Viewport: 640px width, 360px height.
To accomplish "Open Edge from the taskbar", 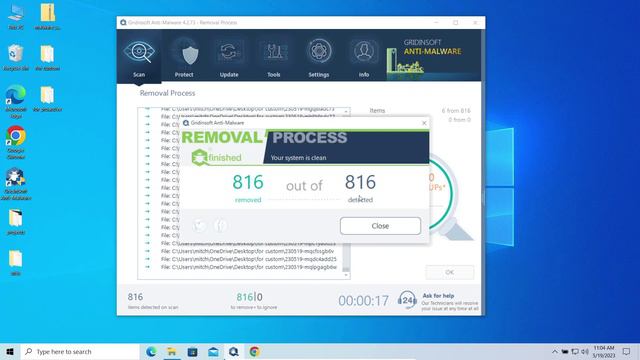I will click(x=151, y=351).
